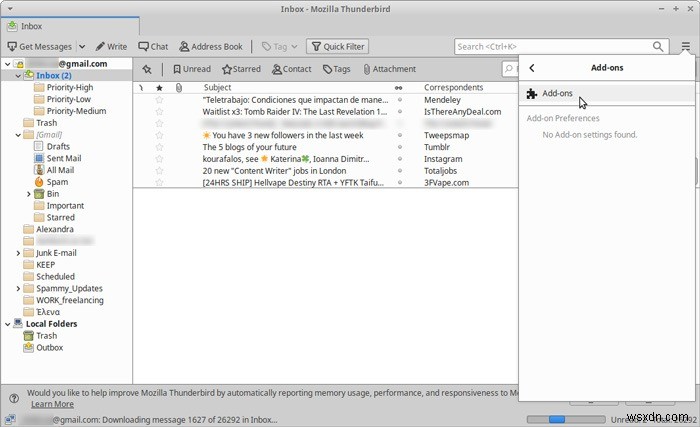700x427 pixels.
Task: Open the 'The 5 blogs of your future' email
Action: tap(250, 147)
